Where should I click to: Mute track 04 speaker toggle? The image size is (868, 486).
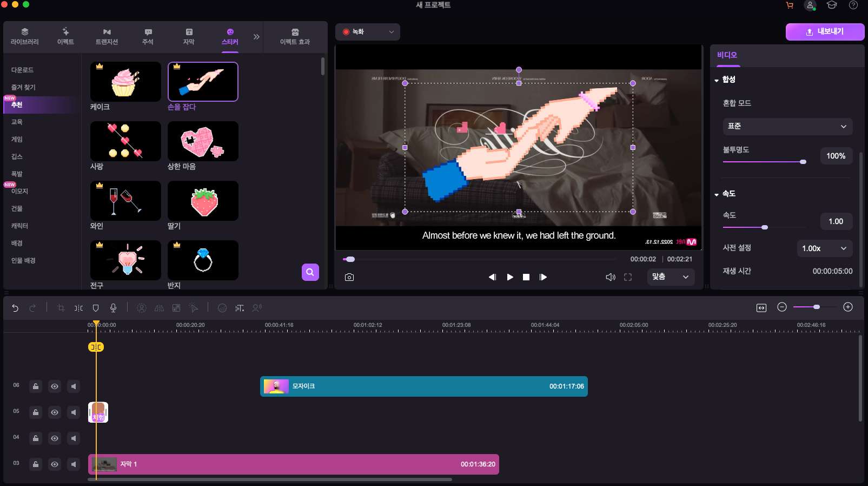(74, 438)
